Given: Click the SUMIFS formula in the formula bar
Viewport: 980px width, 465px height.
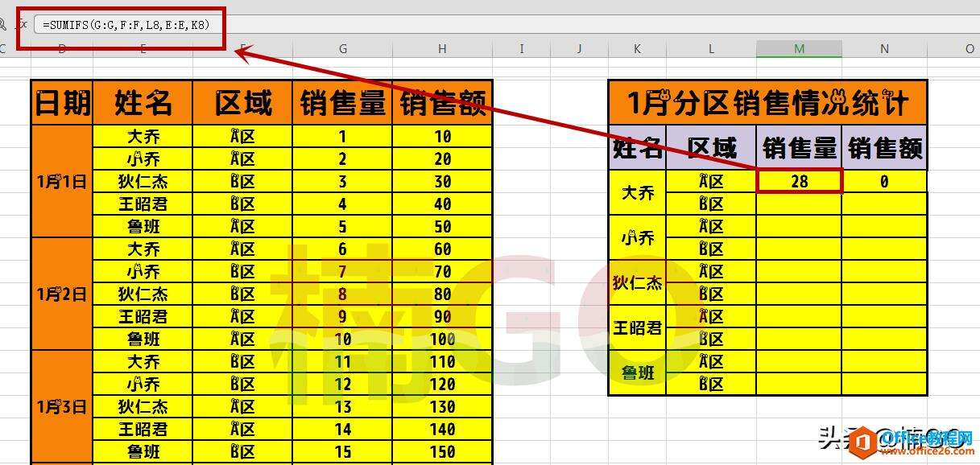Looking at the screenshot, I should tap(126, 25).
